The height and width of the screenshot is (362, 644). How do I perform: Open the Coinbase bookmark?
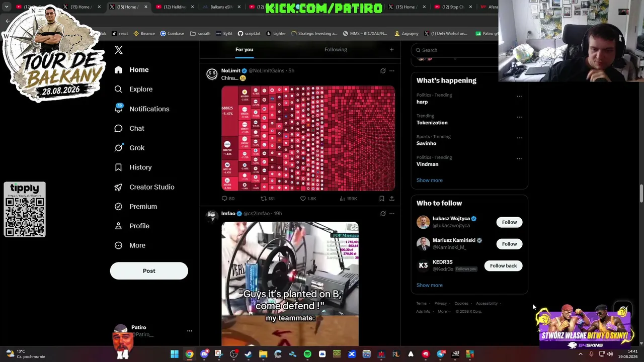172,34
